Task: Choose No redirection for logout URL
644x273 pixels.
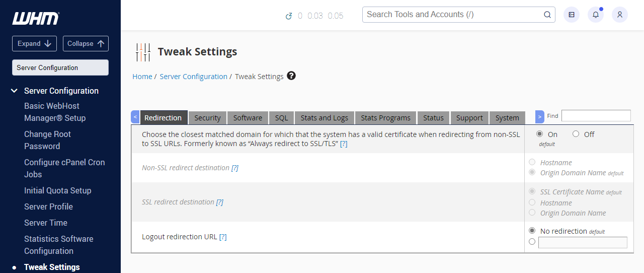Action: (x=532, y=230)
